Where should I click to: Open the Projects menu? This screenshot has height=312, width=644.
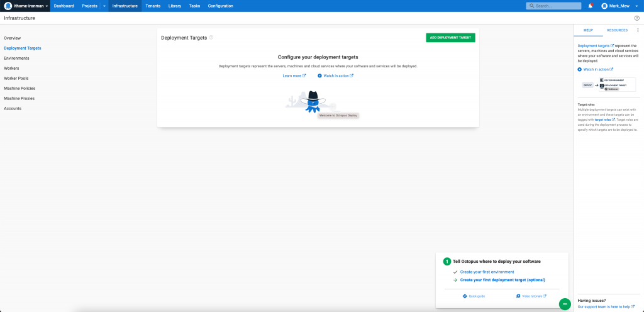89,6
